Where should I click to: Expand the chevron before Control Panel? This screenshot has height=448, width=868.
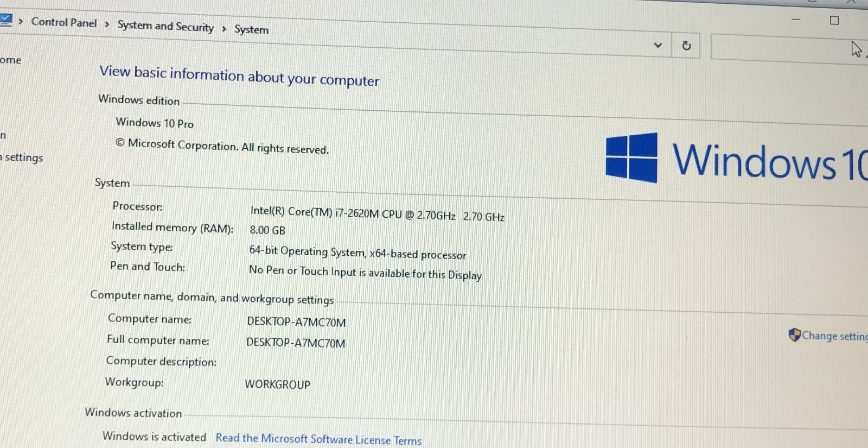[x=21, y=21]
